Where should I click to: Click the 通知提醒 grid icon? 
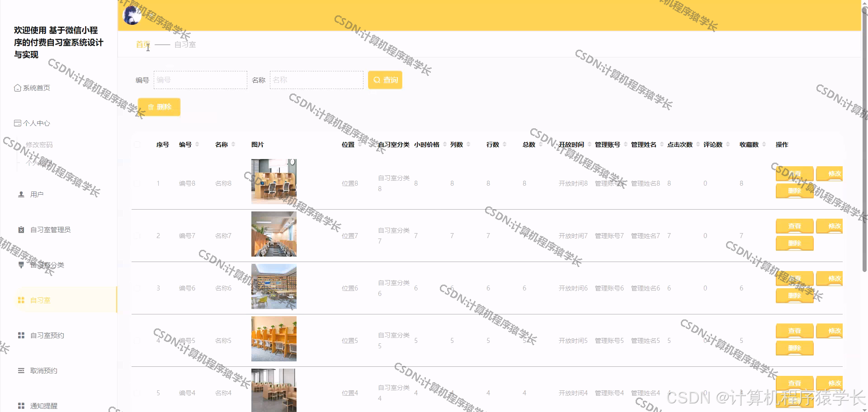21,406
